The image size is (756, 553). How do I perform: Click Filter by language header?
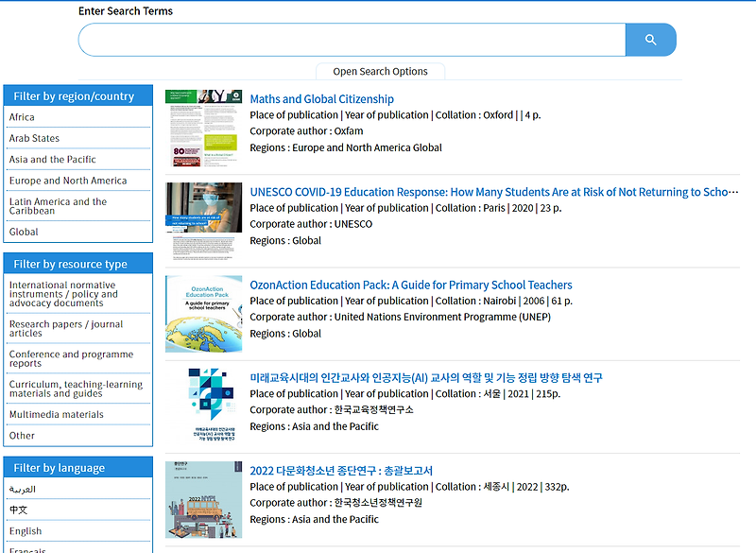pyautogui.click(x=78, y=468)
